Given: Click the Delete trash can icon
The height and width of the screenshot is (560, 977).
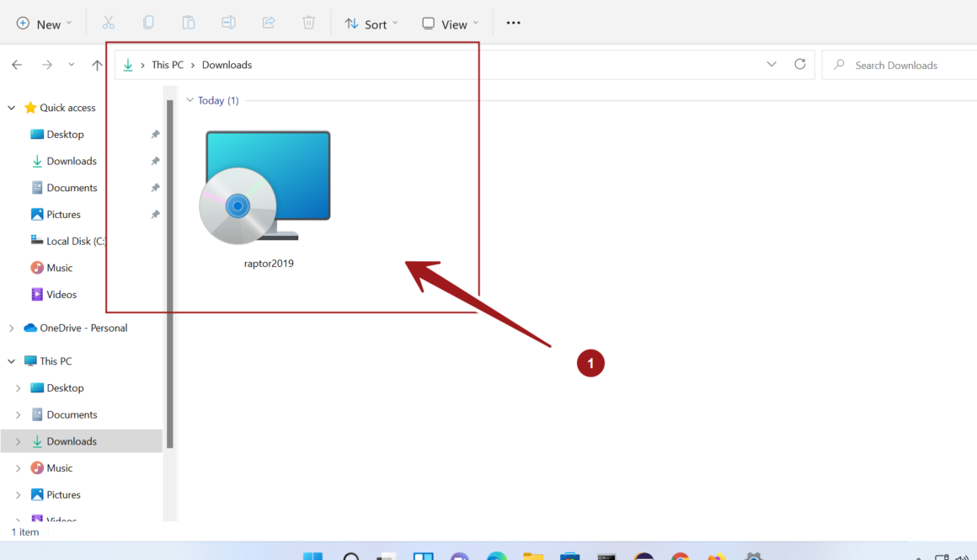Looking at the screenshot, I should click(x=309, y=24).
